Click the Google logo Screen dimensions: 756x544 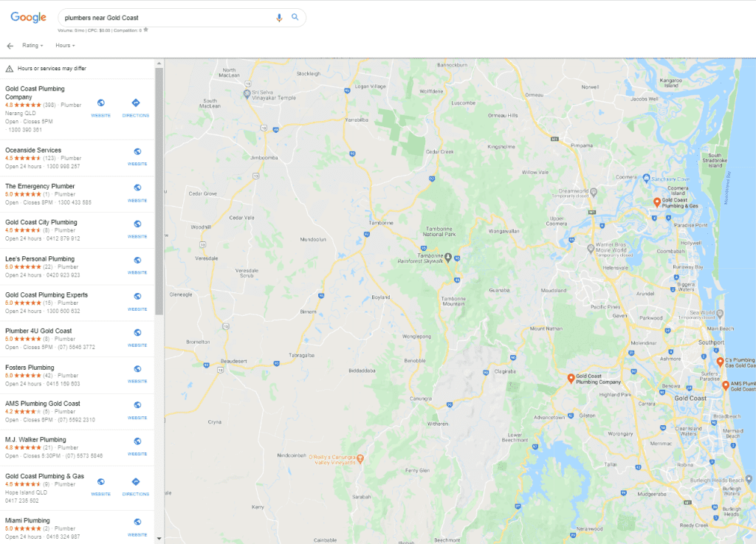click(29, 17)
